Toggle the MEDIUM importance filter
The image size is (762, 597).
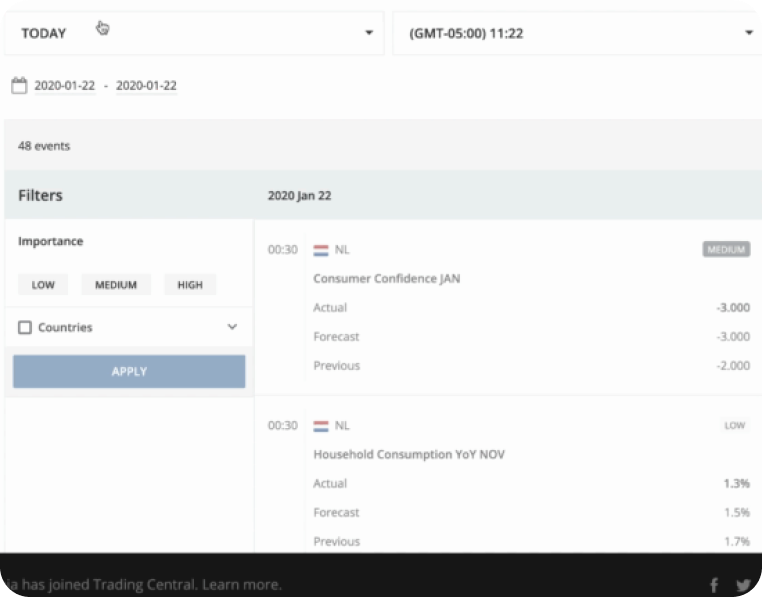[116, 285]
